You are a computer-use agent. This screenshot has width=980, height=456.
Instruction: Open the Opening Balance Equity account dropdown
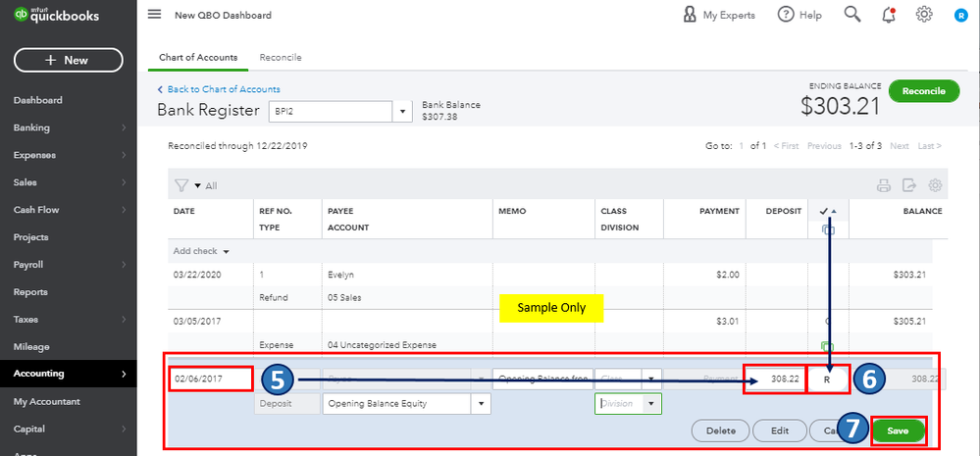click(x=481, y=403)
